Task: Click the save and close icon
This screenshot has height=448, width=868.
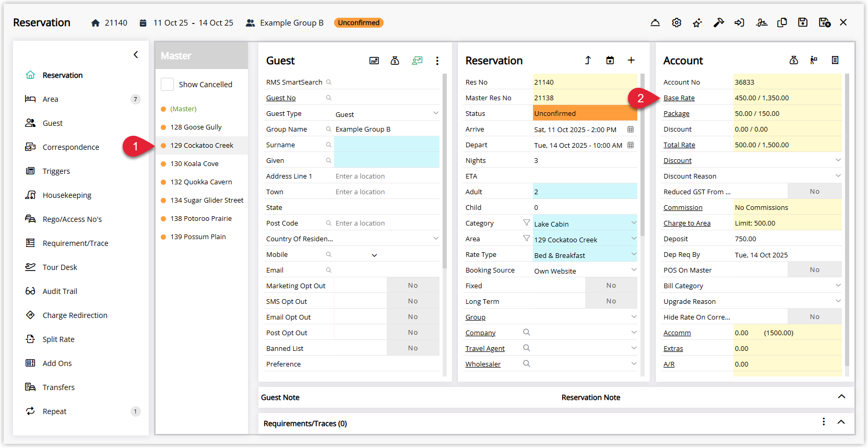Action: coord(825,22)
